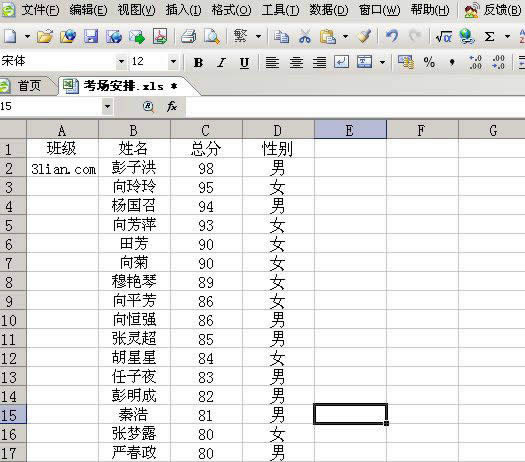Export to PDF icon in toolbar
This screenshot has width=525, height=462.
click(x=160, y=36)
